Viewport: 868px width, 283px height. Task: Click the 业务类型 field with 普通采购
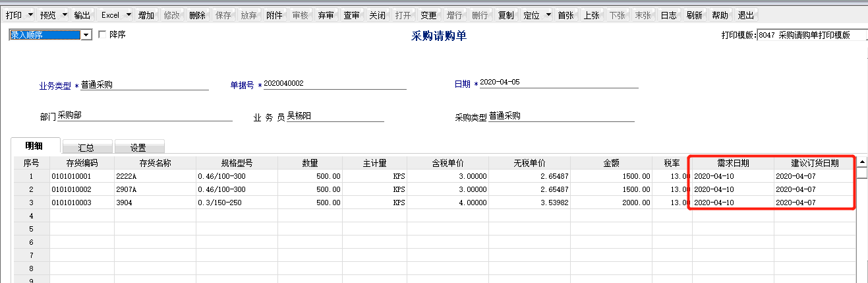144,84
